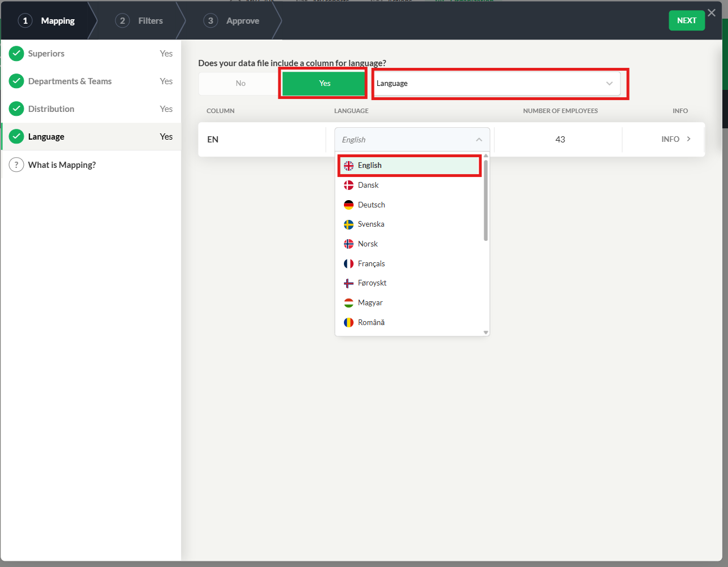The height and width of the screenshot is (567, 728).
Task: Expand INFO arrow for the EN row
Action: click(688, 139)
